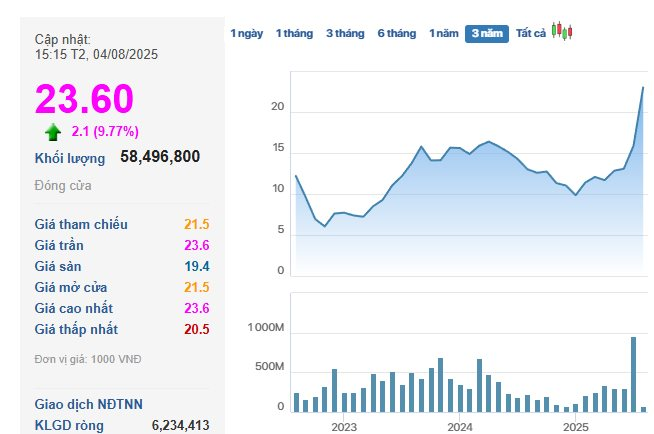654x434 pixels.
Task: Select the "1 ngày" time range
Action: coord(246,33)
